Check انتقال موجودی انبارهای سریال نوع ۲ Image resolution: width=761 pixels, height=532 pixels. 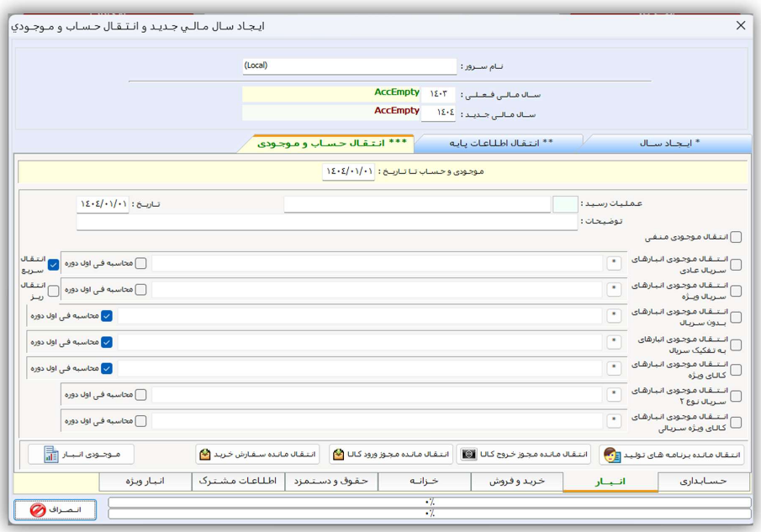coord(736,396)
